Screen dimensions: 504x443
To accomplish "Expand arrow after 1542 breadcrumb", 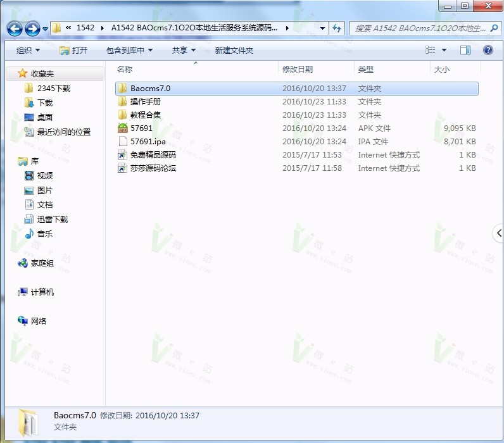I will click(x=103, y=28).
